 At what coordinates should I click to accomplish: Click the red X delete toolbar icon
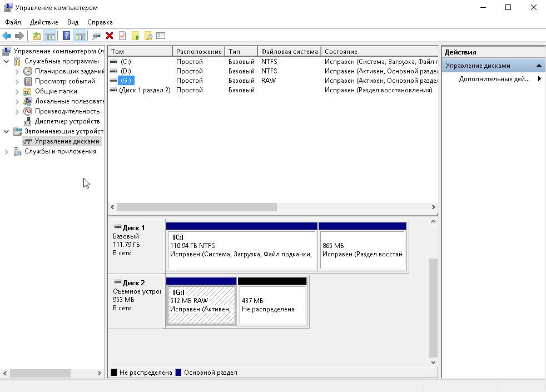110,36
